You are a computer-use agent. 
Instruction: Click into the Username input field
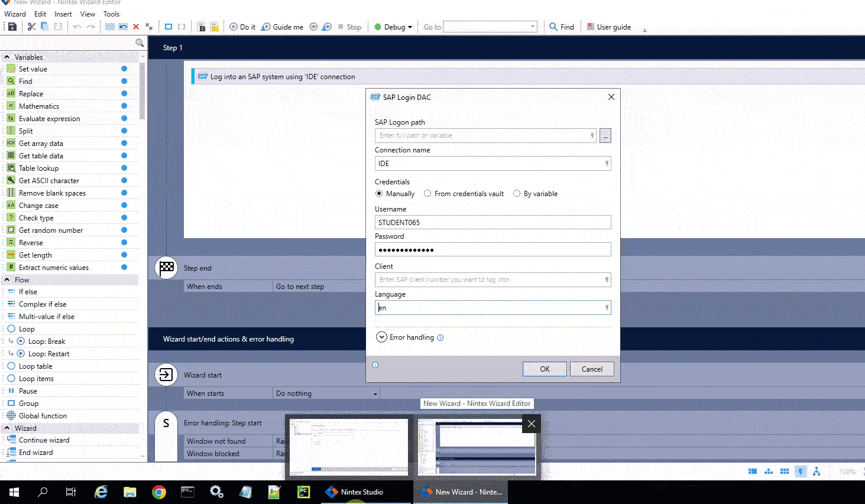[x=493, y=223]
